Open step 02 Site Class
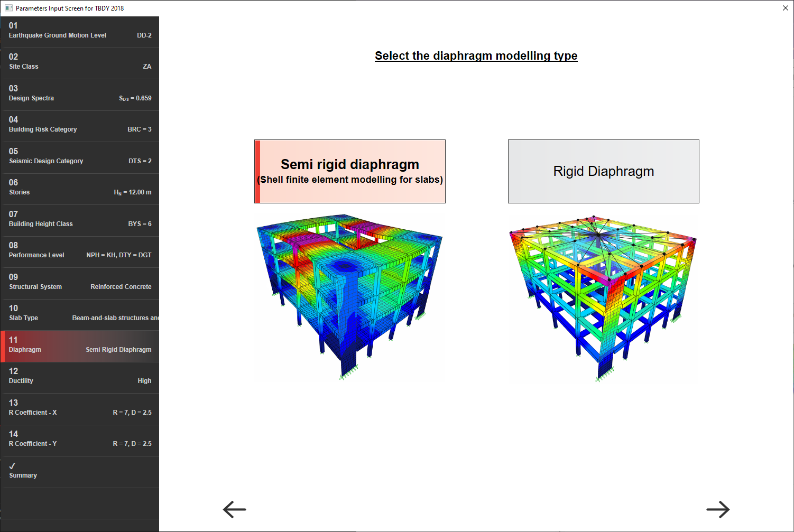Screen dimensions: 794x532 click(80, 63)
